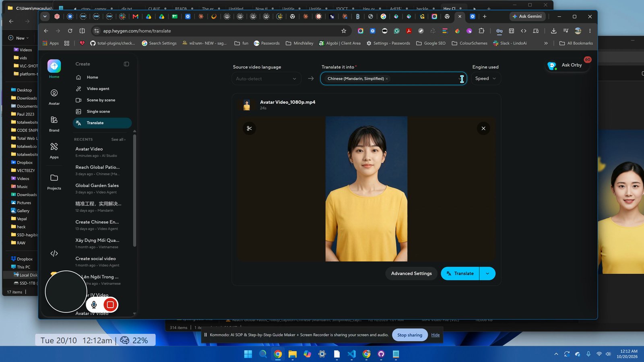Viewport: 644px width, 362px height.
Task: Open Ask Orby assistant
Action: tap(568, 65)
